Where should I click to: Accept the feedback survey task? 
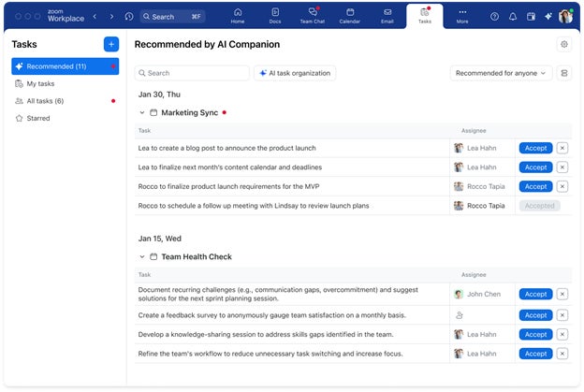click(x=535, y=315)
